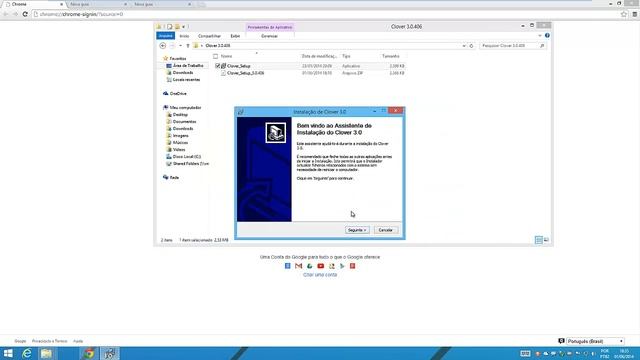The image size is (640, 360).
Task: Click the quick access Properties icon
Action: click(170, 27)
